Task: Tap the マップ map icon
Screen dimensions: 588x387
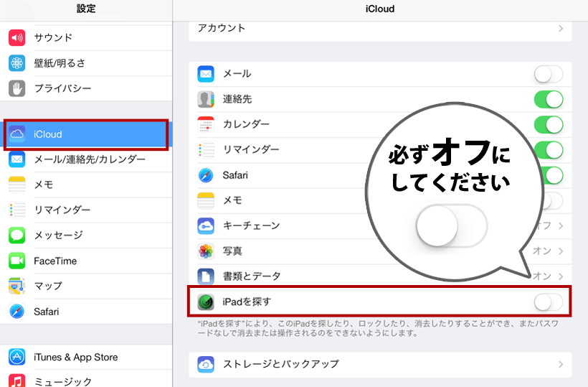Action: coord(17,286)
